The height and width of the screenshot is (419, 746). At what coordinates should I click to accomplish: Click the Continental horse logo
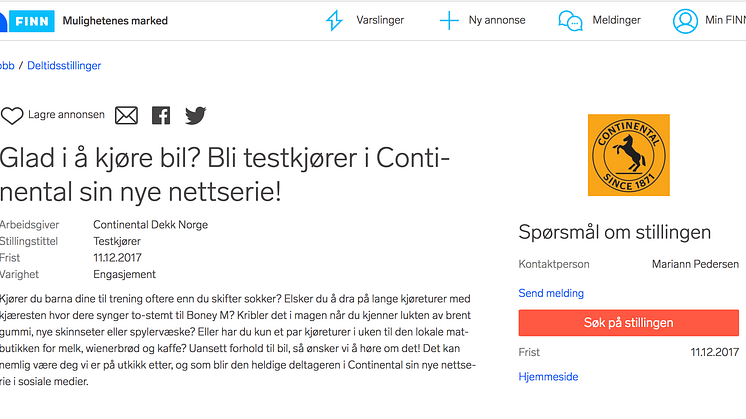[628, 155]
